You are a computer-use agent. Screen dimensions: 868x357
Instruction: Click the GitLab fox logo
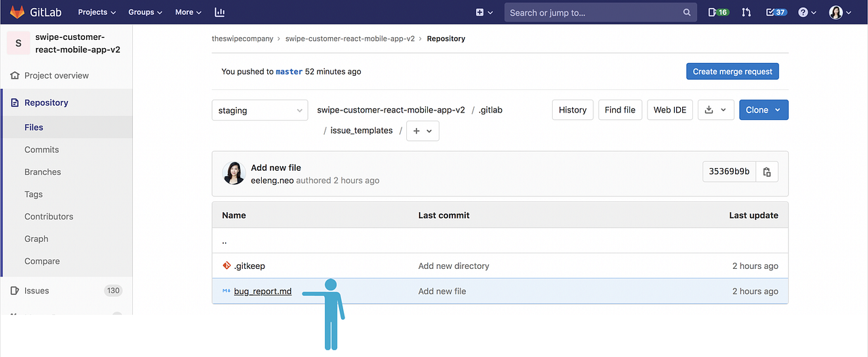click(x=16, y=12)
